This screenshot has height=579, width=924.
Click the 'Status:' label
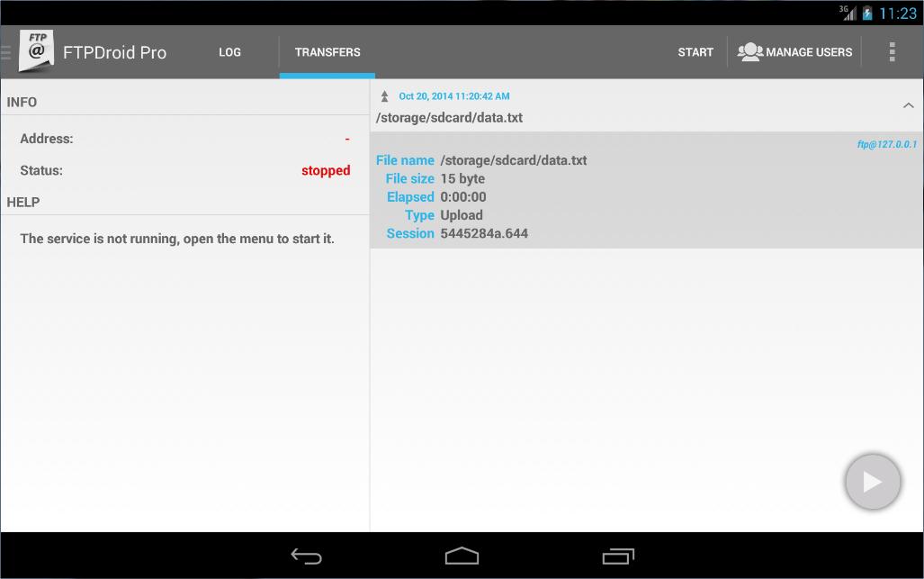(41, 170)
